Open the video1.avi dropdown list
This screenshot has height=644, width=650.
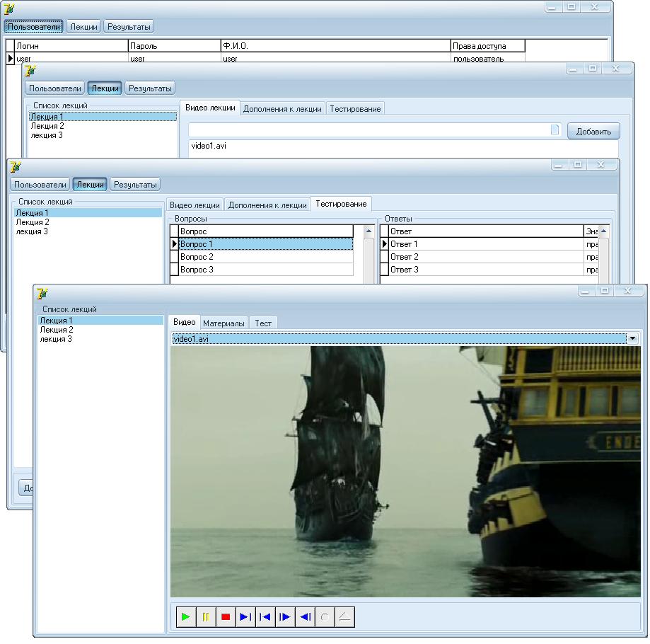632,339
